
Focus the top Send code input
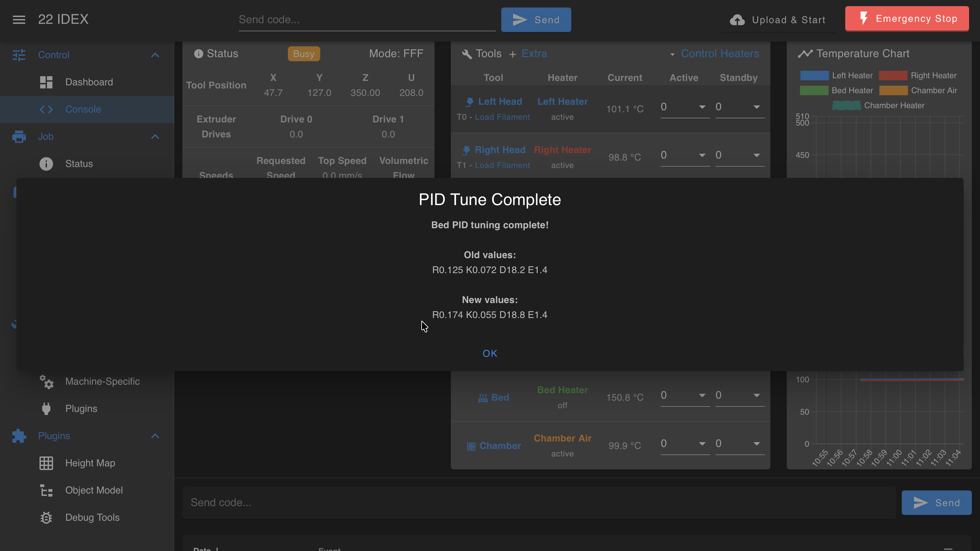click(367, 20)
